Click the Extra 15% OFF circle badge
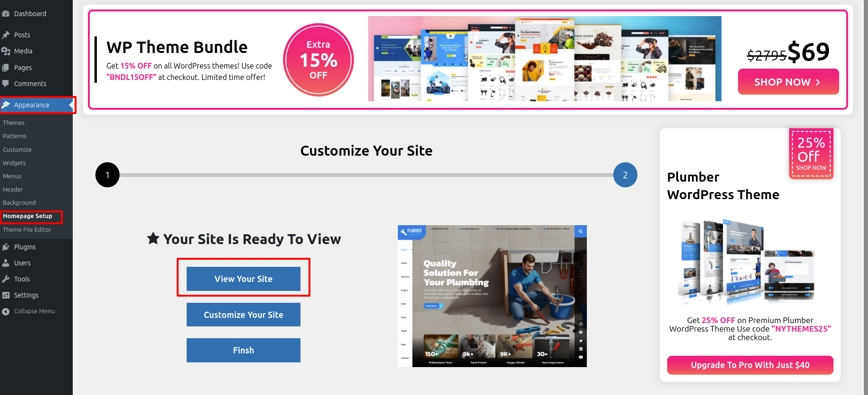This screenshot has height=395, width=868. click(x=318, y=60)
